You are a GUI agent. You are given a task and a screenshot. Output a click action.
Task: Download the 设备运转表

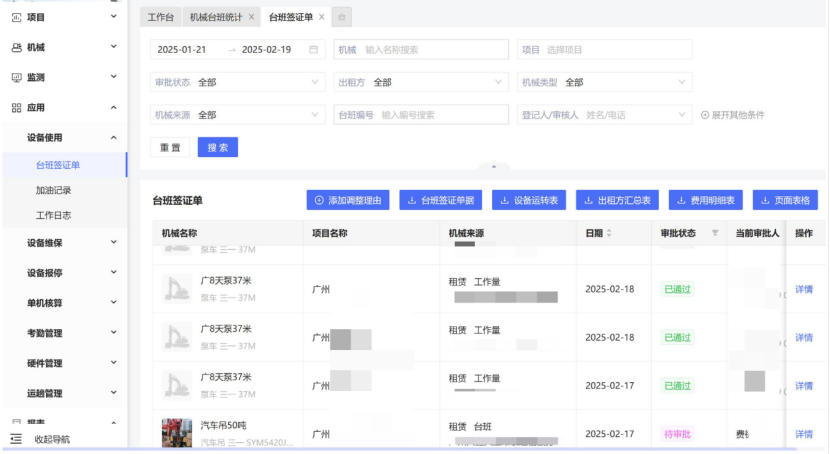[x=529, y=201]
